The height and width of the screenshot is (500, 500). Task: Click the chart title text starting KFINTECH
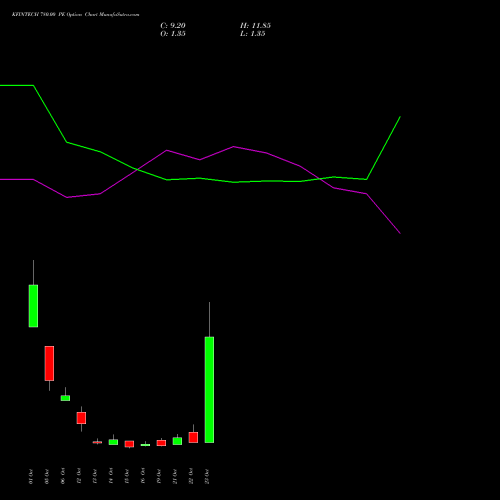coord(76,15)
